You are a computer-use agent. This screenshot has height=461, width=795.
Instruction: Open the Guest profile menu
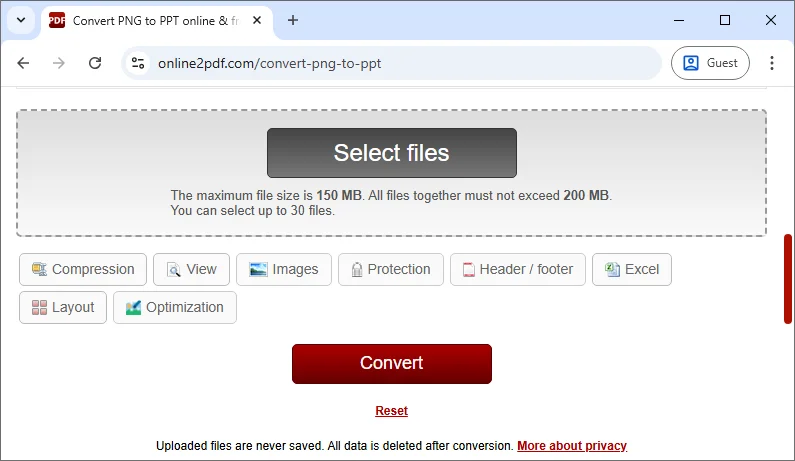coord(710,63)
